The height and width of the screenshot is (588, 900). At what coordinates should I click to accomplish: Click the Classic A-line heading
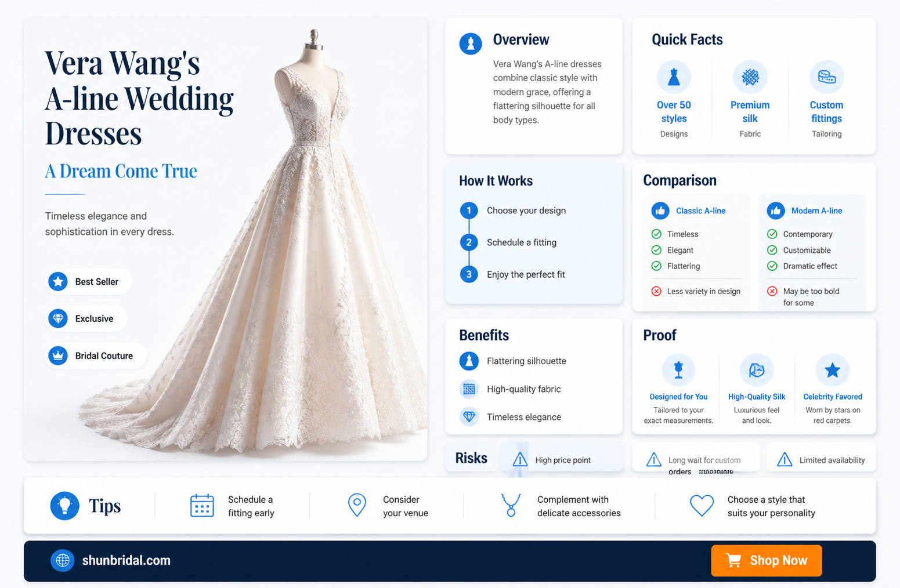(x=700, y=211)
